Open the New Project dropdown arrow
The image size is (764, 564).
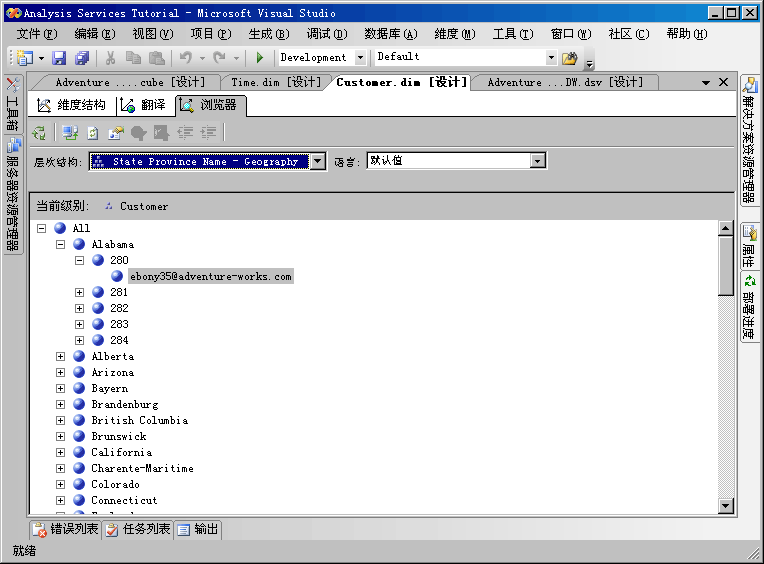click(x=41, y=58)
